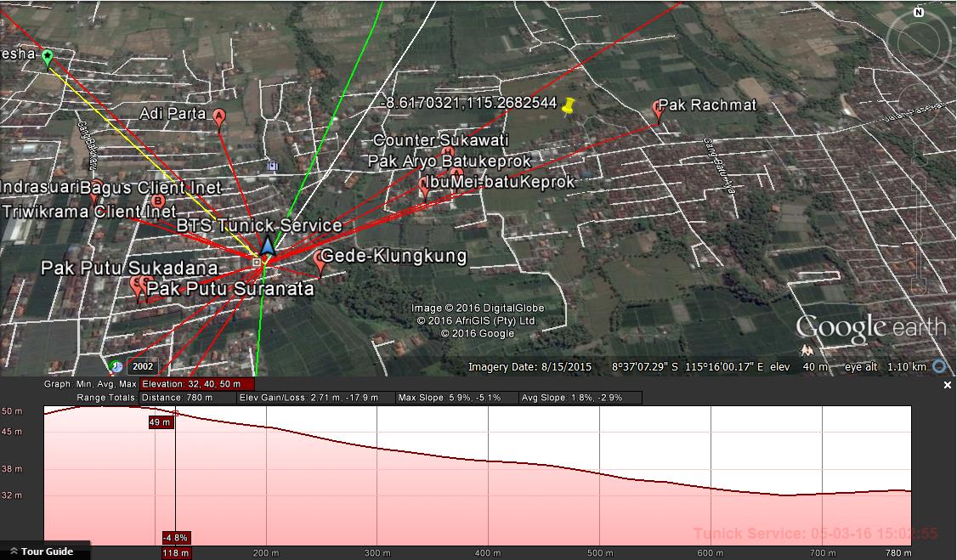
Task: Select the Pak Rachmat red pin
Action: point(657,111)
